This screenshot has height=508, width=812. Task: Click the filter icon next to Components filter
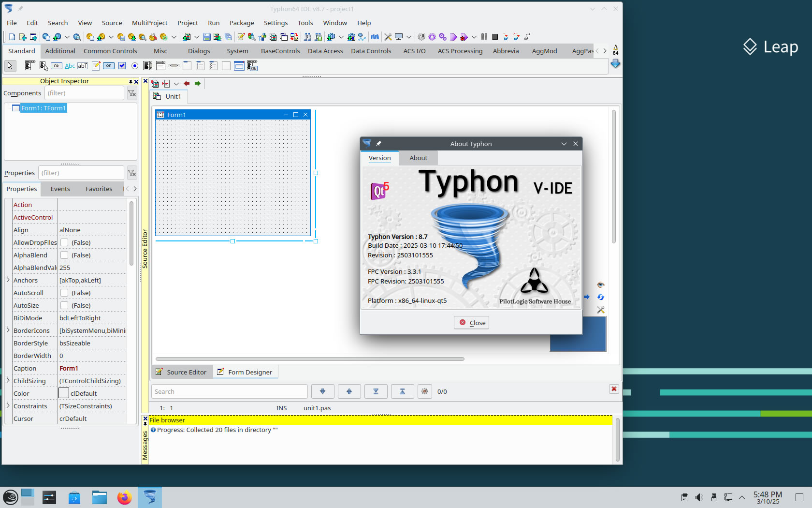click(x=132, y=93)
